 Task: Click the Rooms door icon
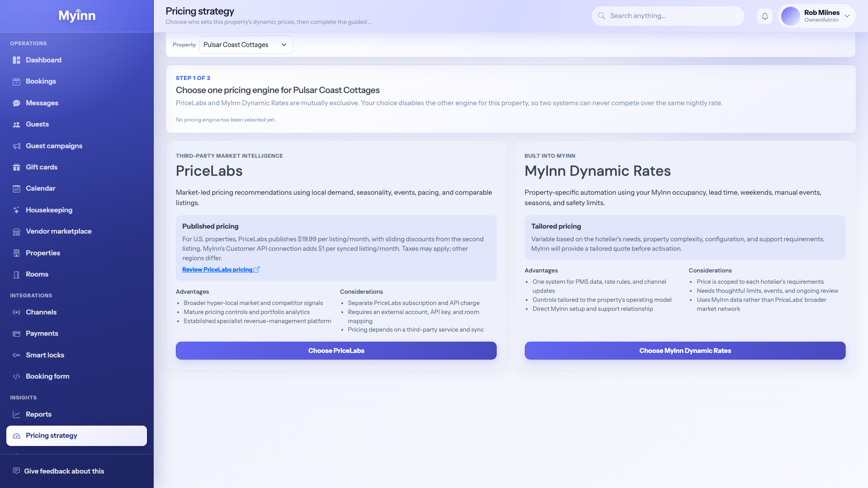coord(17,275)
